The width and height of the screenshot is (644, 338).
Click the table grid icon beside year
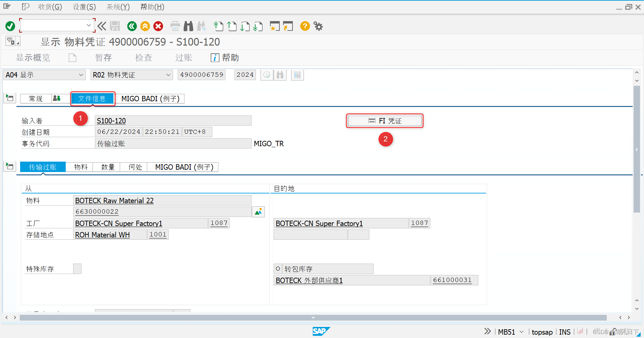[297, 75]
